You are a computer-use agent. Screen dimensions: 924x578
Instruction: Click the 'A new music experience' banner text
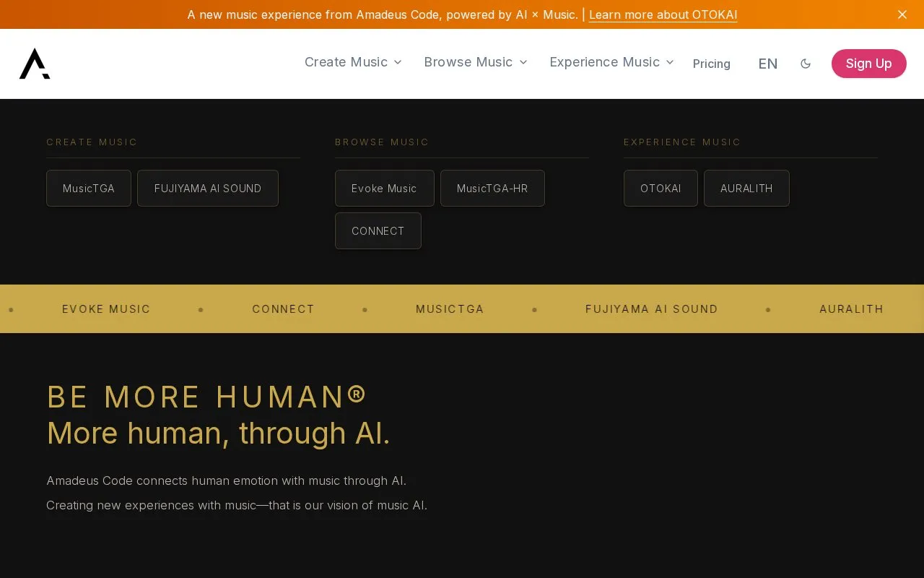[x=383, y=14]
